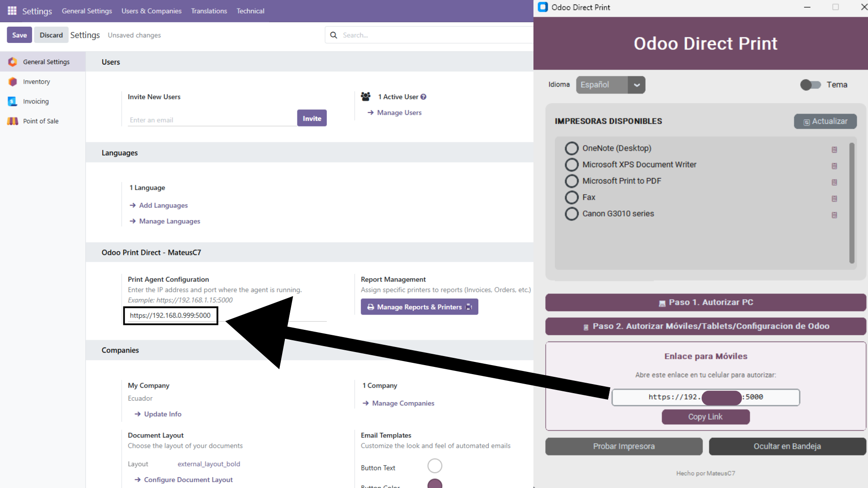Select Microsoft Print to PDF as printer
Image resolution: width=868 pixels, height=488 pixels.
pos(571,181)
